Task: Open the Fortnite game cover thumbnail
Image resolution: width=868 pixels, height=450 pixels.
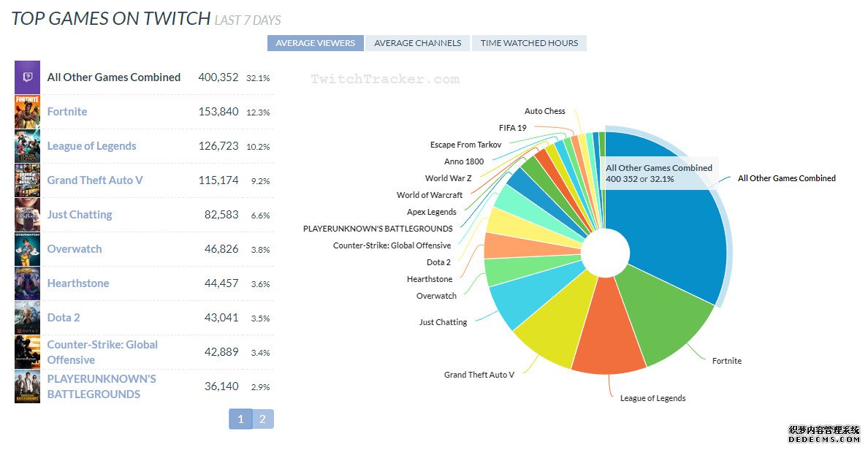Action: [27, 112]
